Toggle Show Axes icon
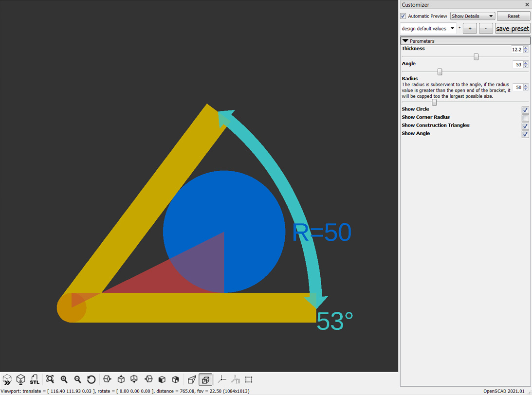The image size is (532, 395). click(222, 379)
